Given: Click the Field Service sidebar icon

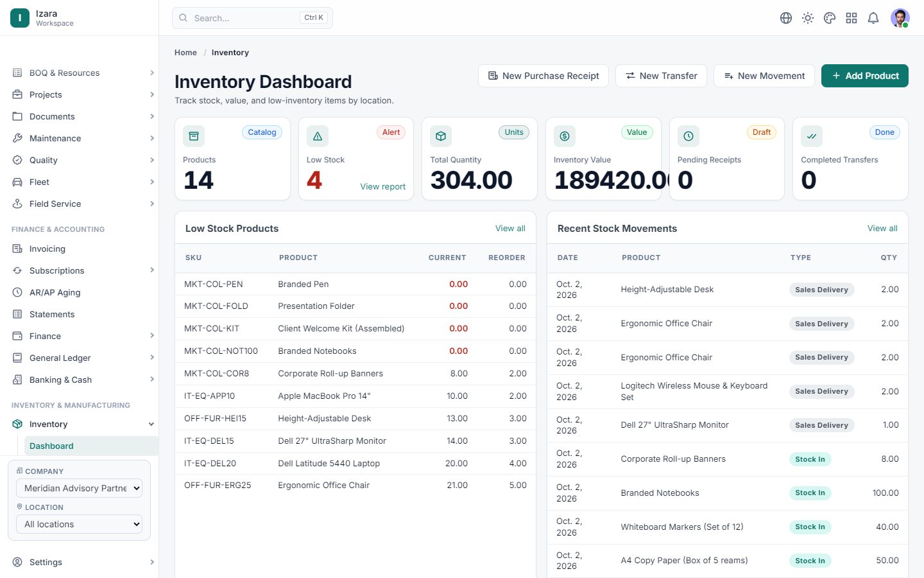Looking at the screenshot, I should [17, 204].
